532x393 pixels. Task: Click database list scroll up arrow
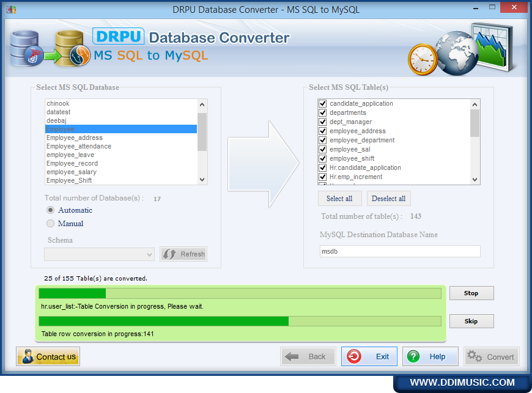(202, 105)
